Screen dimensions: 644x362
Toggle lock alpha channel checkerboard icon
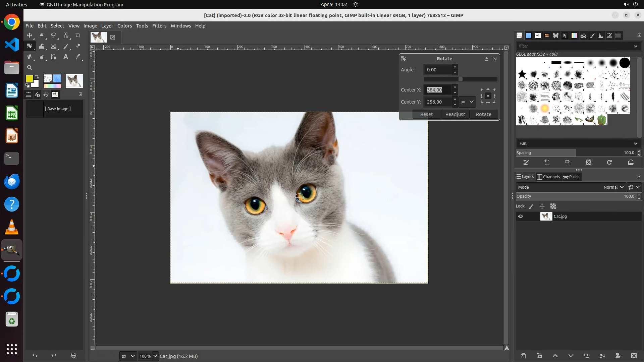(x=553, y=206)
